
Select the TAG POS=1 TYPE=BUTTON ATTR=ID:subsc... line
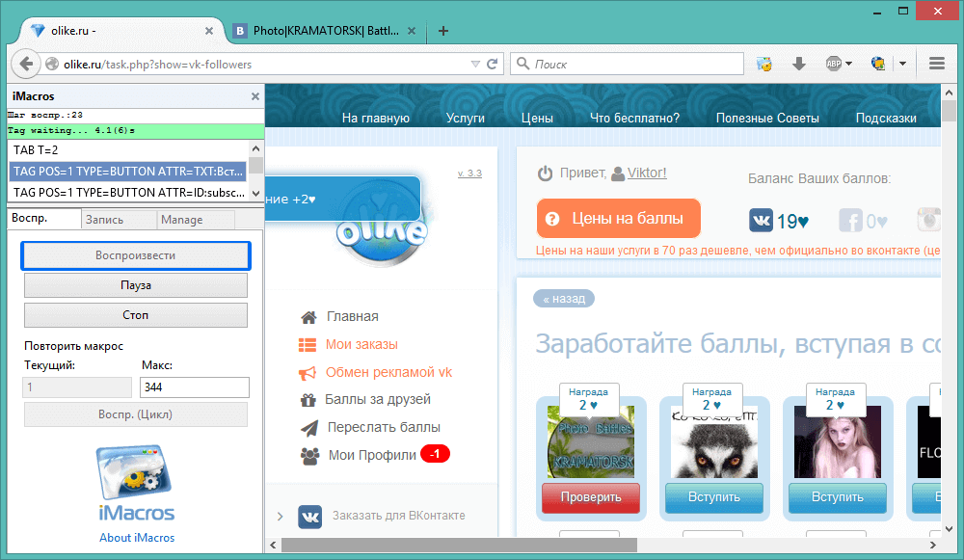[x=127, y=193]
